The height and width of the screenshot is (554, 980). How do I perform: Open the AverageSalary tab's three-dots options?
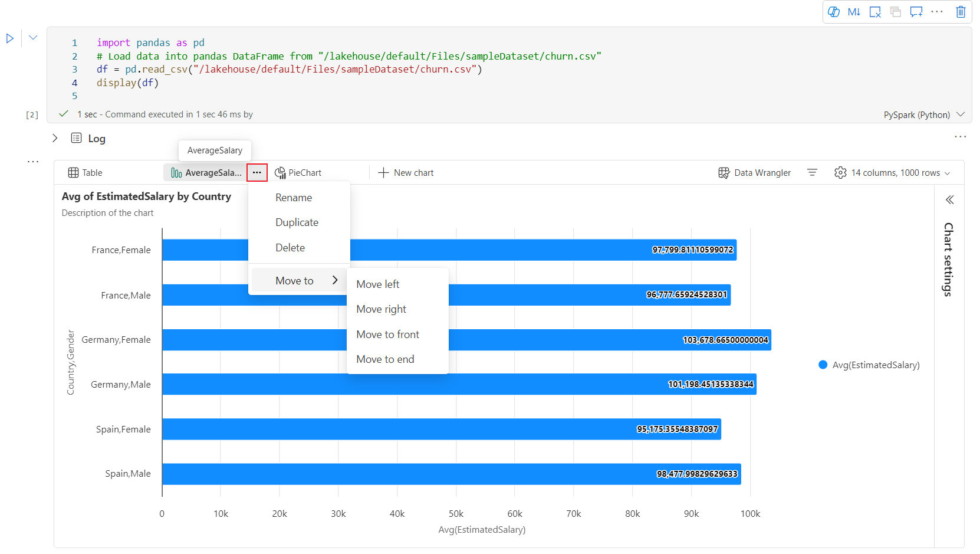[257, 173]
